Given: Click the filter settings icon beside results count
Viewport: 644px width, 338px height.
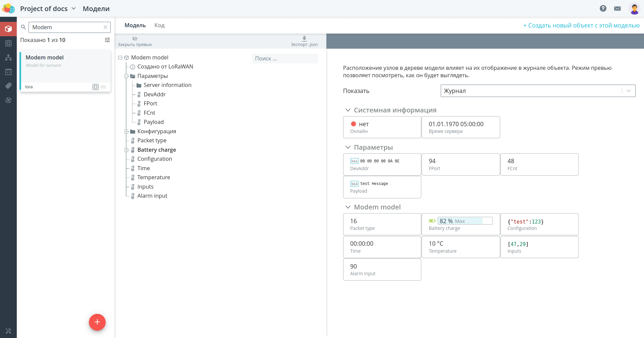Looking at the screenshot, I should pos(107,40).
